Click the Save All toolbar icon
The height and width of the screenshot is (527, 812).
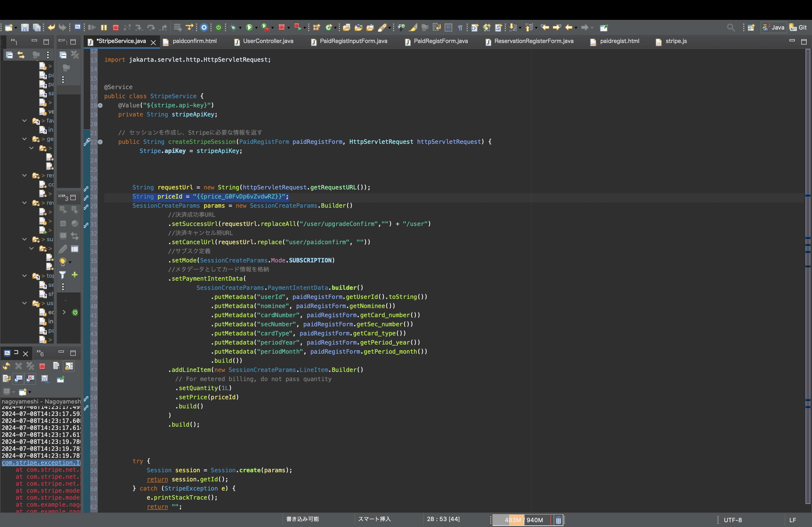pos(37,28)
